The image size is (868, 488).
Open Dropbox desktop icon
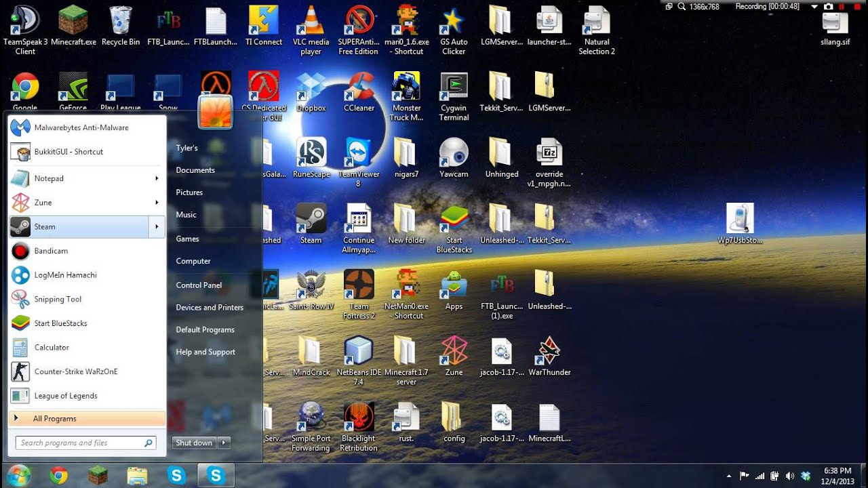[311, 91]
